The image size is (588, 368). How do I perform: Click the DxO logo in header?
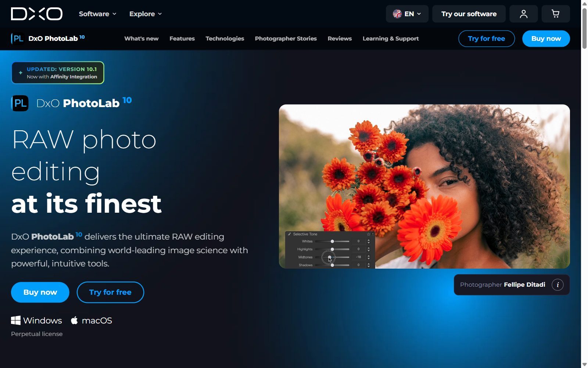click(37, 14)
